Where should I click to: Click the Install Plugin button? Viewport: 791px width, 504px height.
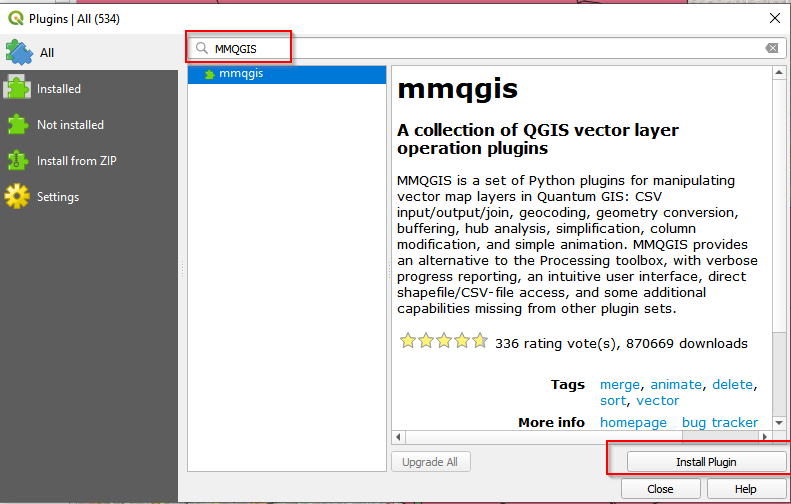(x=706, y=462)
